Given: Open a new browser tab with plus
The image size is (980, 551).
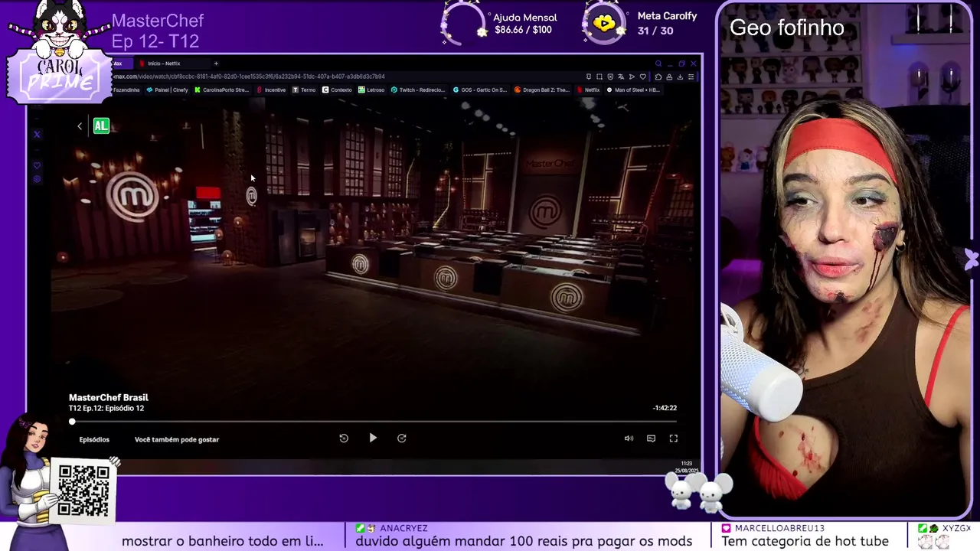Looking at the screenshot, I should point(216,64).
